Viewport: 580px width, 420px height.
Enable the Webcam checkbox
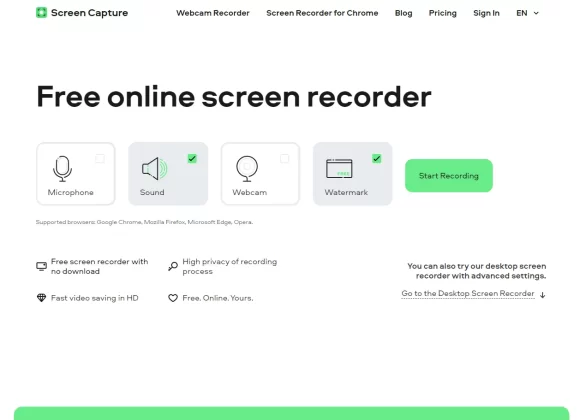pos(284,159)
